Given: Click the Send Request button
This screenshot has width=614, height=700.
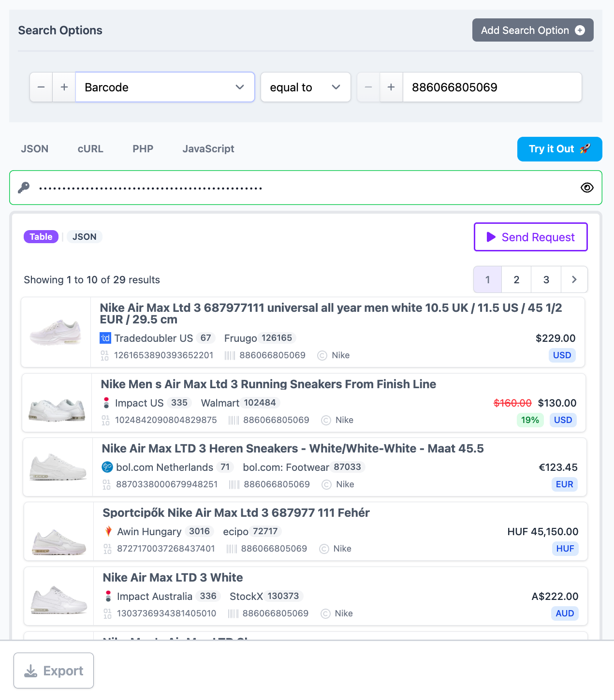Looking at the screenshot, I should pos(530,237).
